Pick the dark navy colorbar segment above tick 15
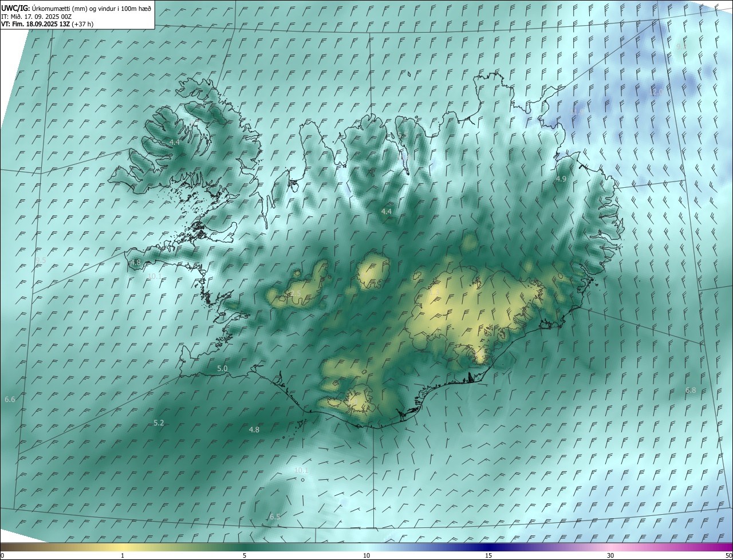 (x=488, y=547)
